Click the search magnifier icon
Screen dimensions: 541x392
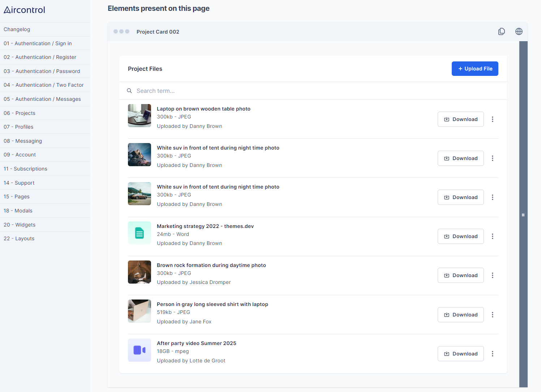tap(129, 91)
